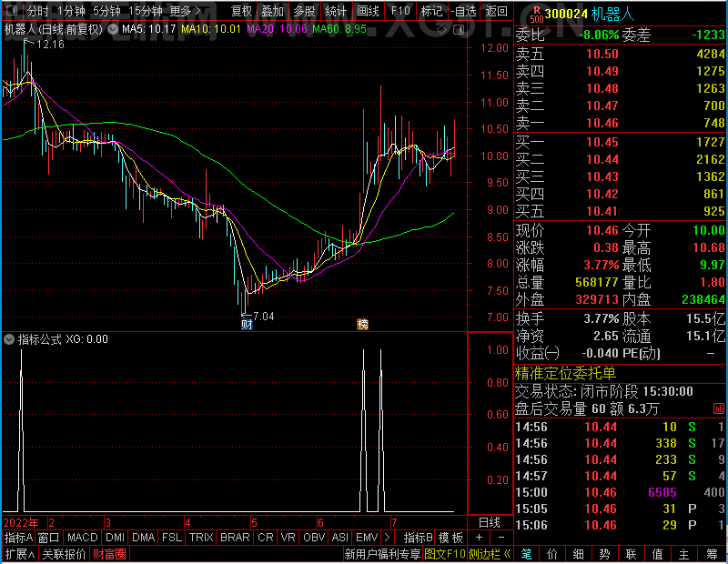Switch indicator to MACD
Viewport: 728px width, 564px height.
coord(82,538)
